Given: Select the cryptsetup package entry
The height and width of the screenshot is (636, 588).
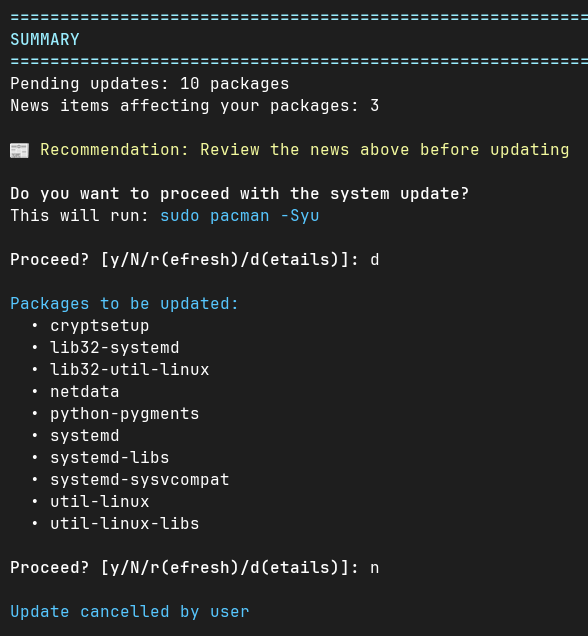Looking at the screenshot, I should pos(100,326).
